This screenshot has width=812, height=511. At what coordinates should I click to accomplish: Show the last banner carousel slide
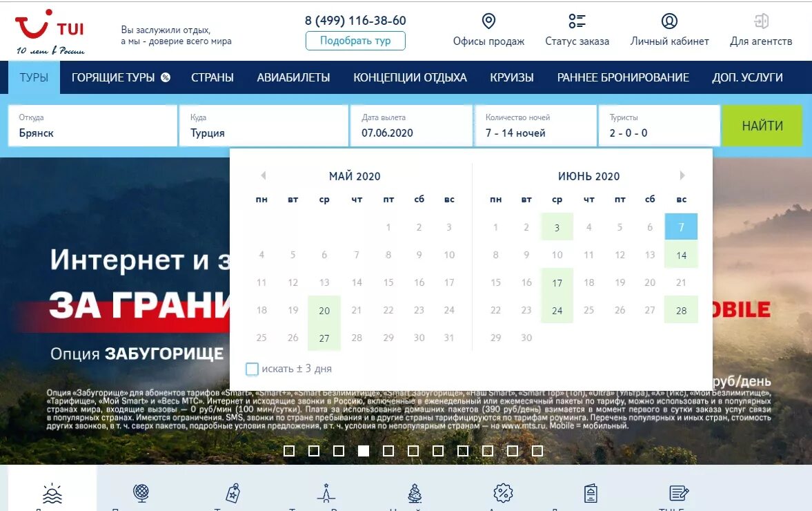coord(537,451)
